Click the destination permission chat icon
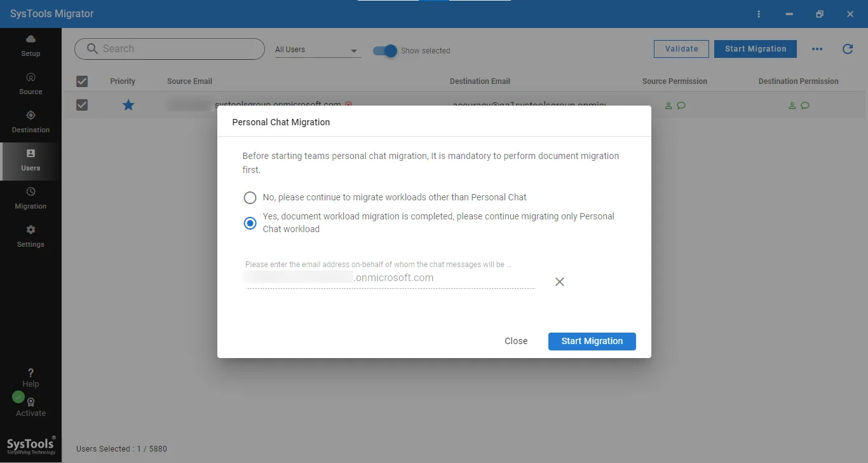Image resolution: width=868 pixels, height=463 pixels. 805,106
